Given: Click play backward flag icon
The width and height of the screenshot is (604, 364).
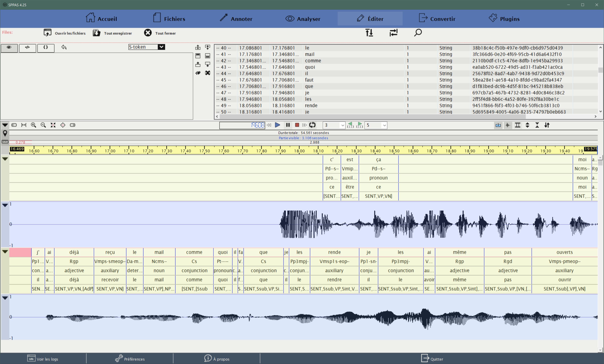Looking at the screenshot, I should tap(350, 125).
